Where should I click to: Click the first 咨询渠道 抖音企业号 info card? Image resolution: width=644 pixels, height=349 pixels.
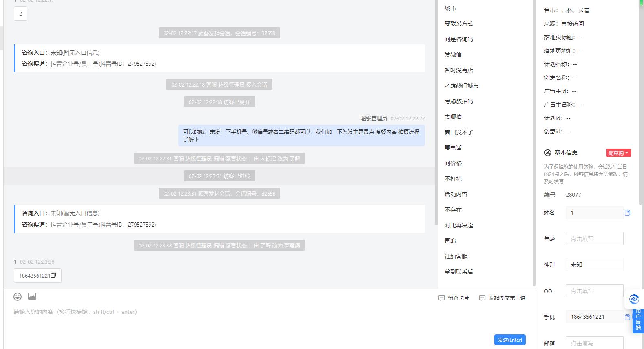coord(219,58)
